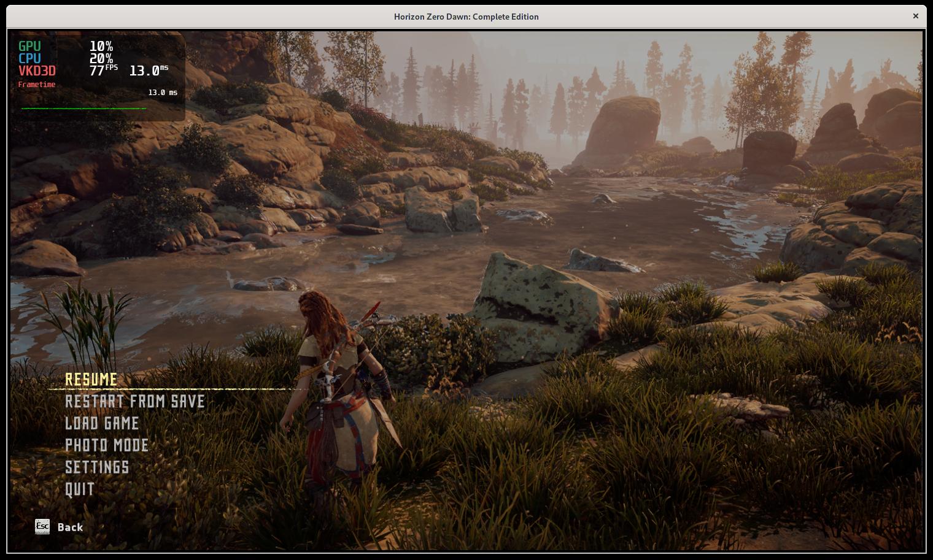Click the GPU label in overlay
933x560 pixels.
(x=29, y=46)
